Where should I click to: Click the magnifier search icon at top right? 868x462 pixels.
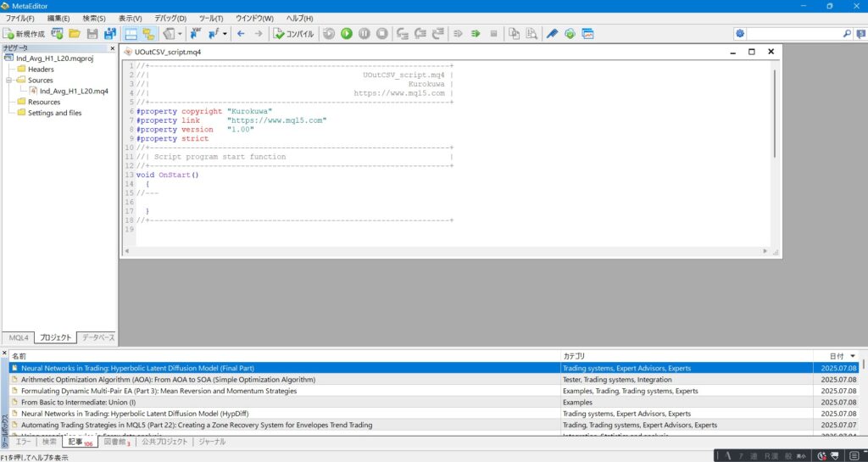pos(847,34)
